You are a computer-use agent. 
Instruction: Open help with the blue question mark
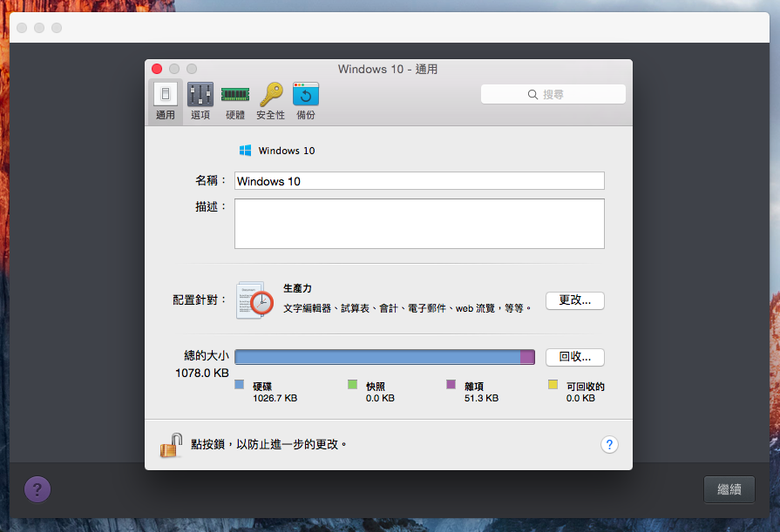tap(609, 444)
